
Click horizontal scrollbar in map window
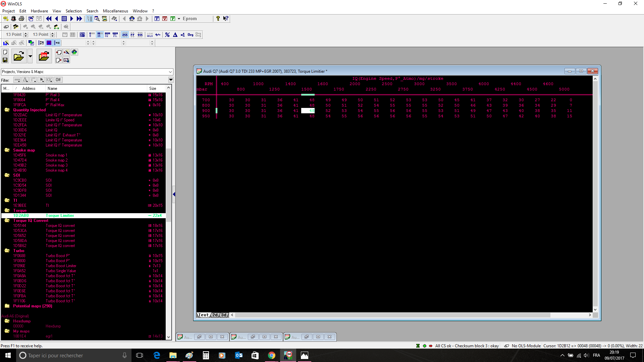click(392, 315)
